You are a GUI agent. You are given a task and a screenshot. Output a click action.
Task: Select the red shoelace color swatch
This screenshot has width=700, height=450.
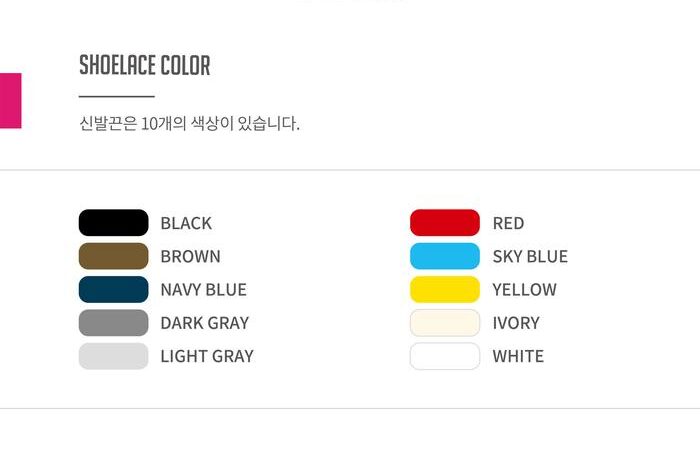pyautogui.click(x=445, y=223)
